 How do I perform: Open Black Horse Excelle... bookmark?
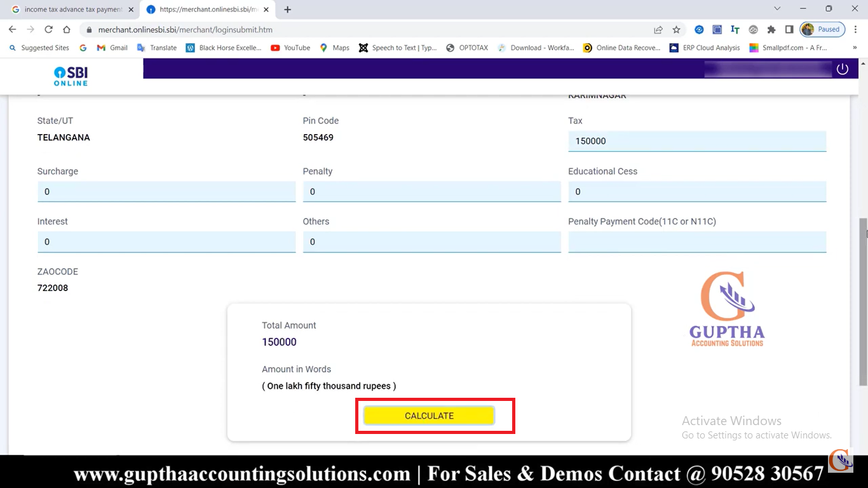click(x=223, y=48)
